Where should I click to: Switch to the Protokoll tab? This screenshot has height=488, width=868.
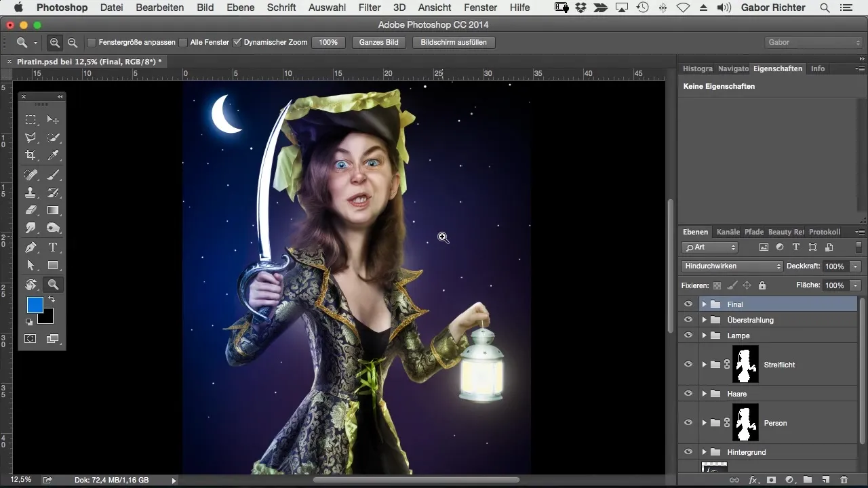pos(825,232)
